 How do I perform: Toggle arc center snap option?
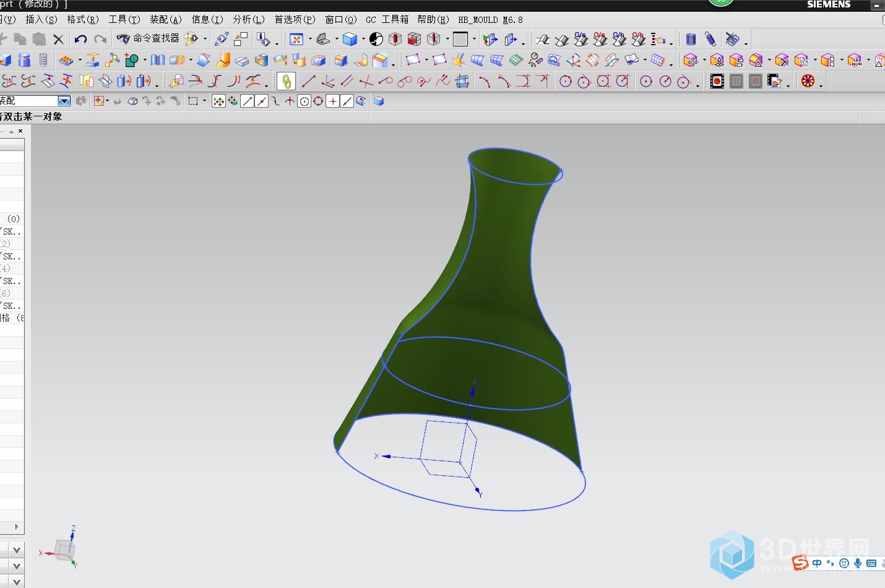tap(304, 101)
